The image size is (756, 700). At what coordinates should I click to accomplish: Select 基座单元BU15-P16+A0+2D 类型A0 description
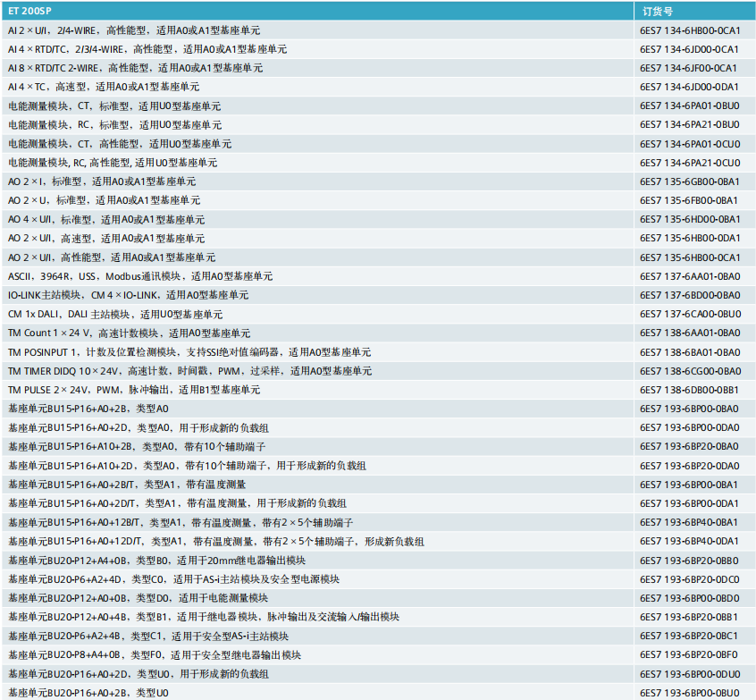[x=139, y=428]
